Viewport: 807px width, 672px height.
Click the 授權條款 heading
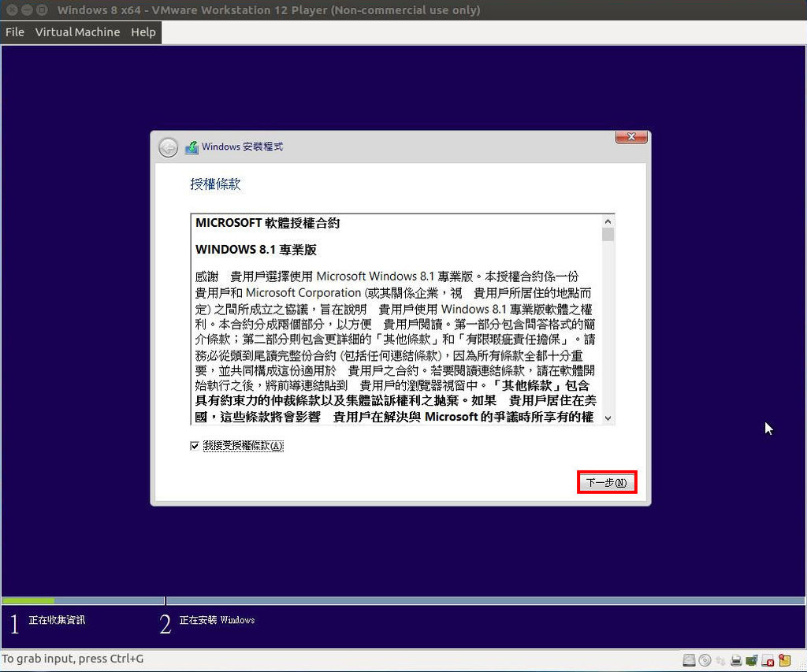click(x=215, y=184)
